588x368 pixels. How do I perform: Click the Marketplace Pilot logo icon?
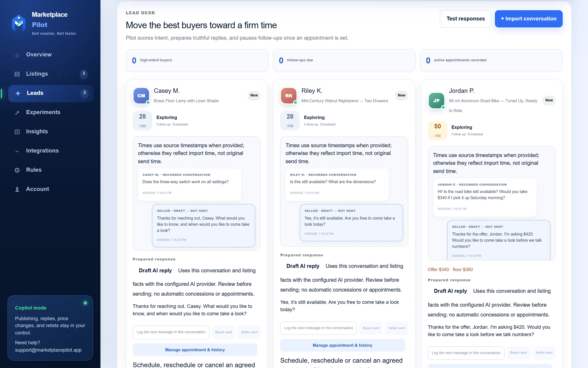click(19, 23)
